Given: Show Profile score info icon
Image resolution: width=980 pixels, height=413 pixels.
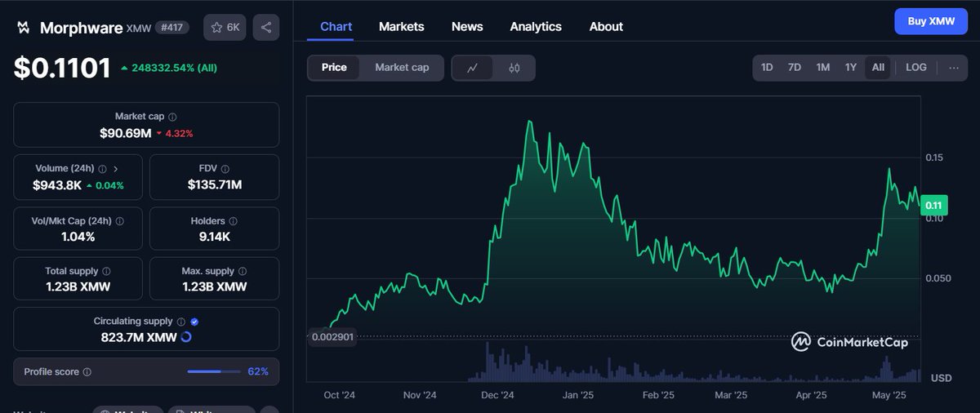Looking at the screenshot, I should click(x=87, y=372).
